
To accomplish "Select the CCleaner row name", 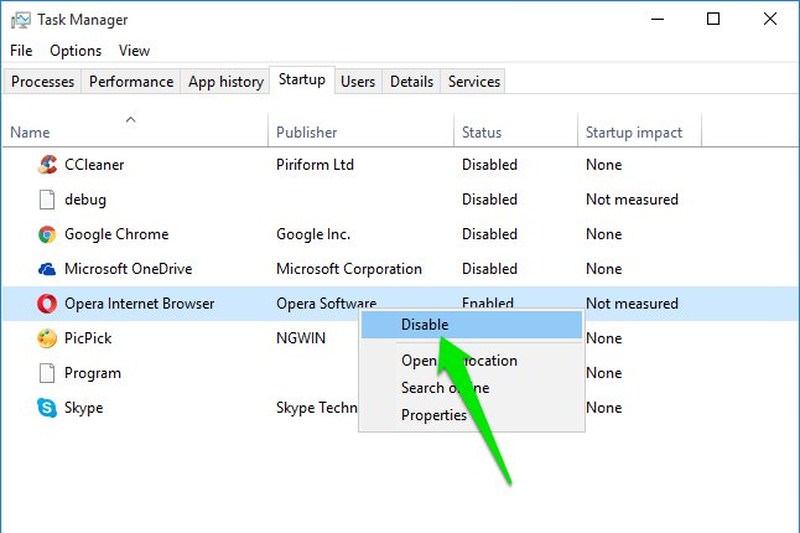I will [94, 165].
